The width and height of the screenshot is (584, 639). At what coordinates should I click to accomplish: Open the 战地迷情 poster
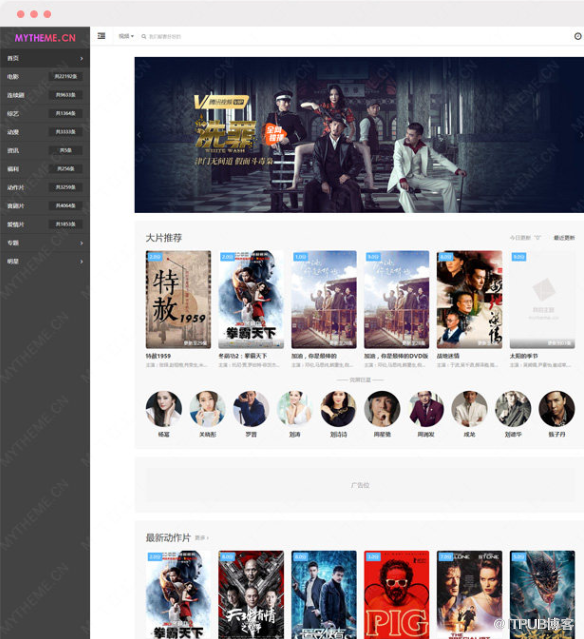point(469,300)
